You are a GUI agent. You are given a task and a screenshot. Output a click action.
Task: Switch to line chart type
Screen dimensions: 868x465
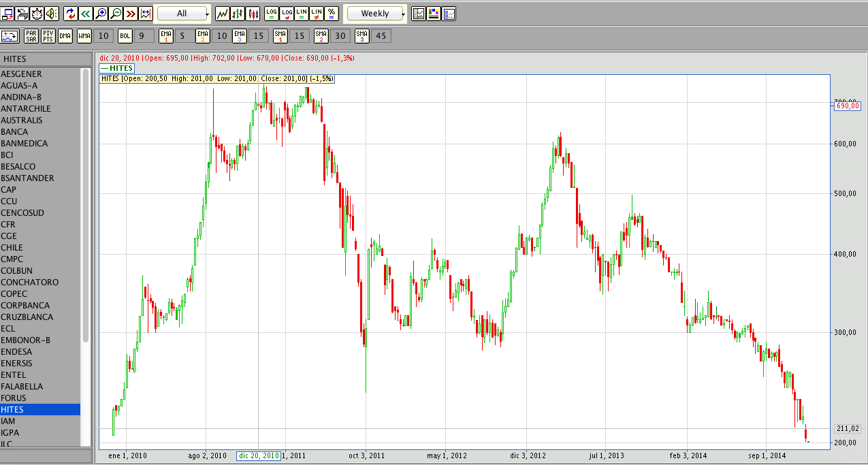[223, 14]
